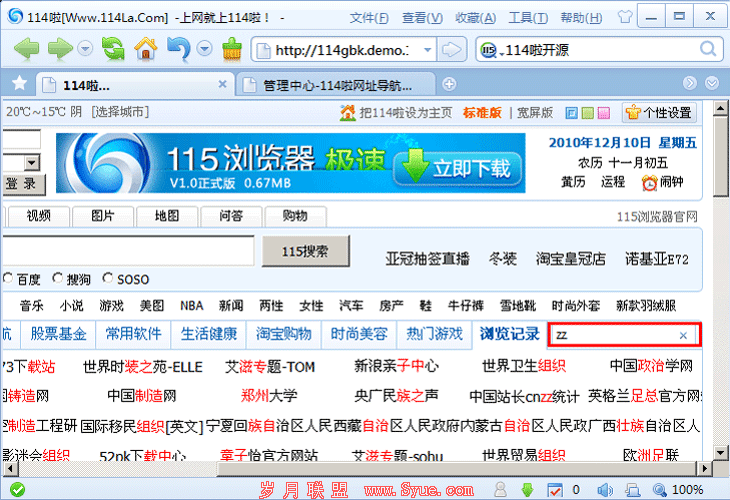Viewport: 730px width, 500px height.
Task: Select the 搜狗 radio button
Action: click(57, 278)
